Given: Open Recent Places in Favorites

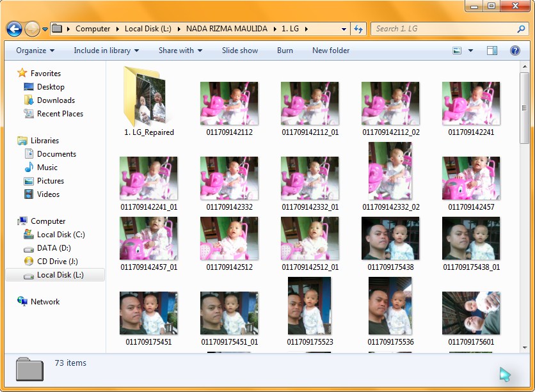Looking at the screenshot, I should 60,114.
